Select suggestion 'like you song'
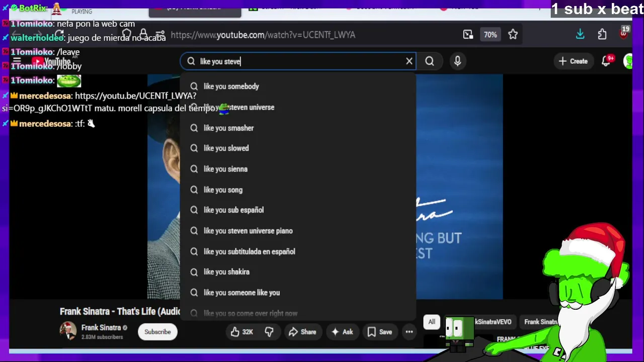 298,190
